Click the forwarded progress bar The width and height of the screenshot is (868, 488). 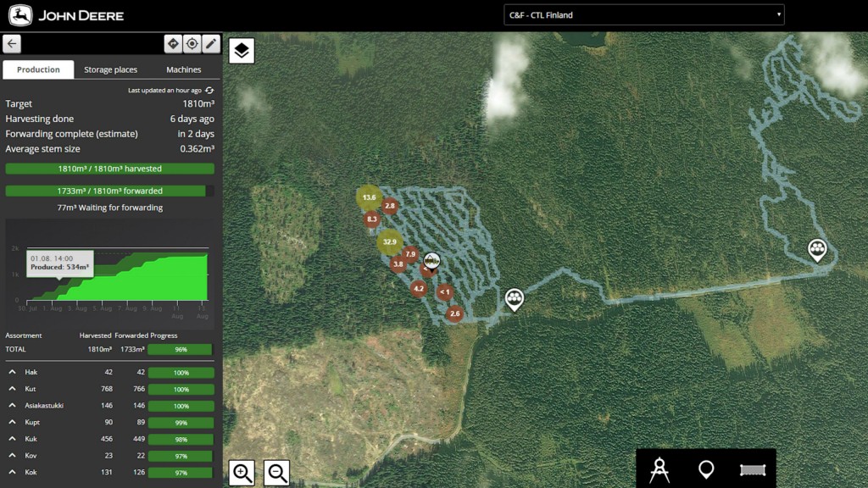109,191
